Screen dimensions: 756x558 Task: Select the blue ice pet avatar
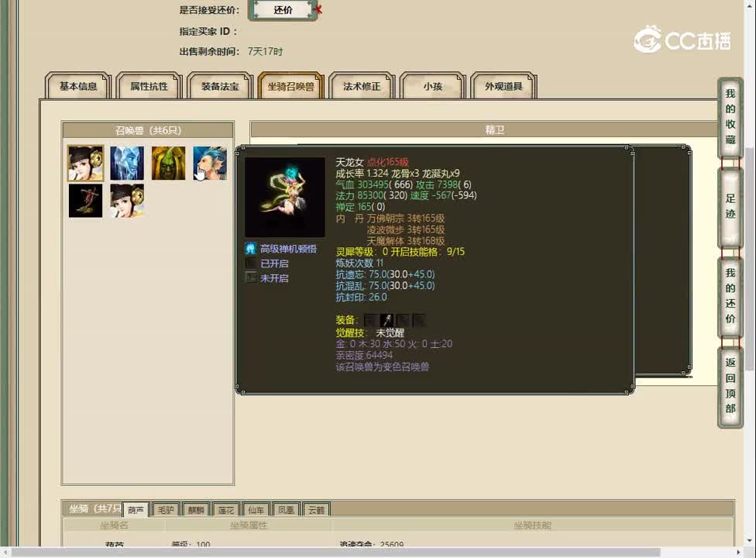click(x=126, y=163)
